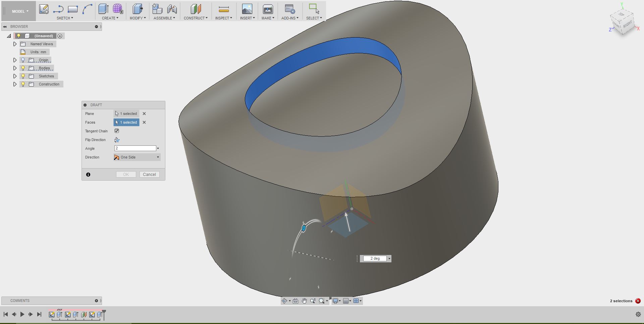Open the MODEL workspace switcher
This screenshot has width=644, height=324.
pyautogui.click(x=19, y=11)
